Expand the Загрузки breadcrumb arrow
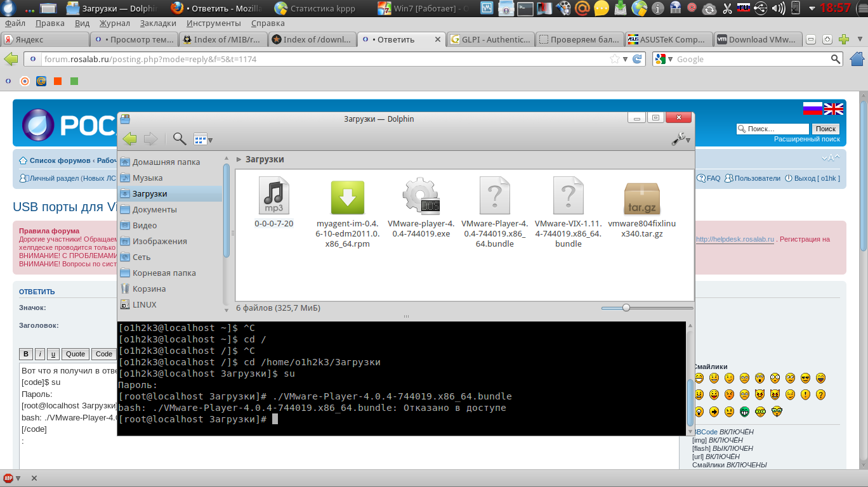Viewport: 868px width, 487px height. click(239, 160)
